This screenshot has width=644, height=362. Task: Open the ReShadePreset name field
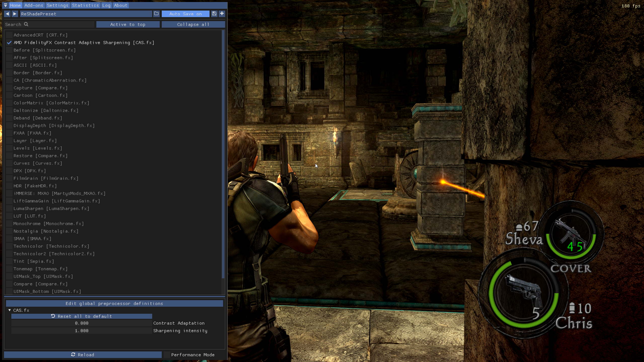[86, 14]
